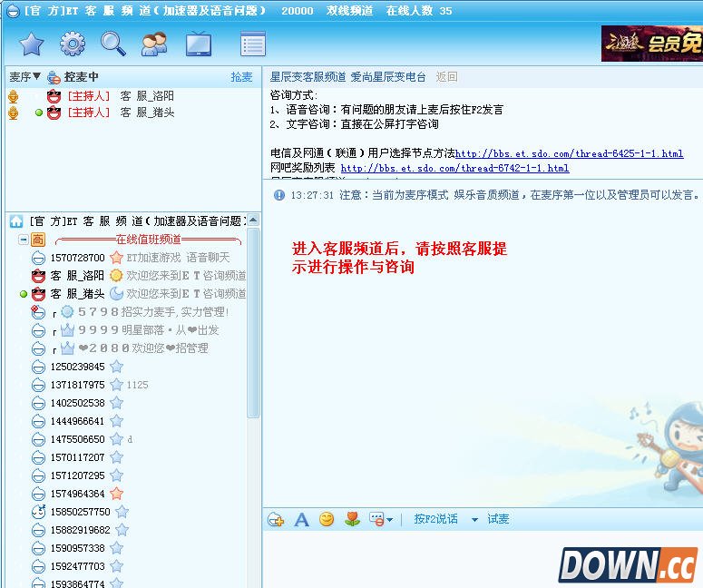Select 客服_洛阳 in the channel user list

pos(77,275)
